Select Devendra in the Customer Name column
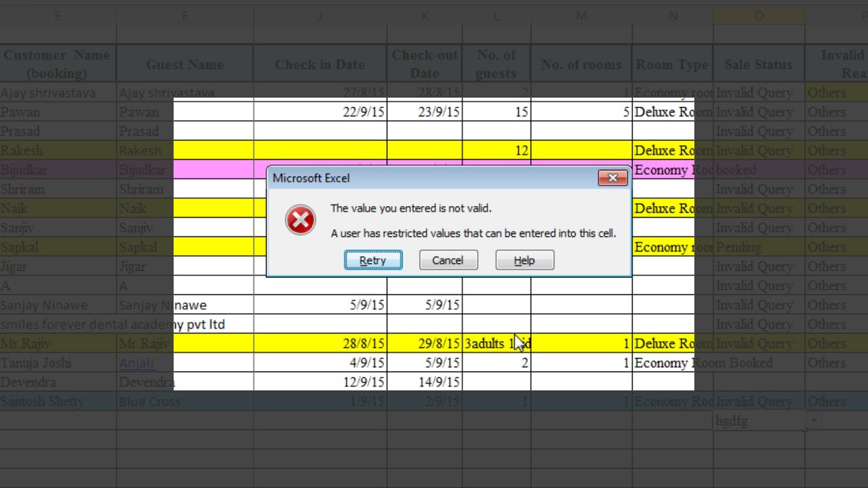Image resolution: width=868 pixels, height=488 pixels. click(58, 382)
